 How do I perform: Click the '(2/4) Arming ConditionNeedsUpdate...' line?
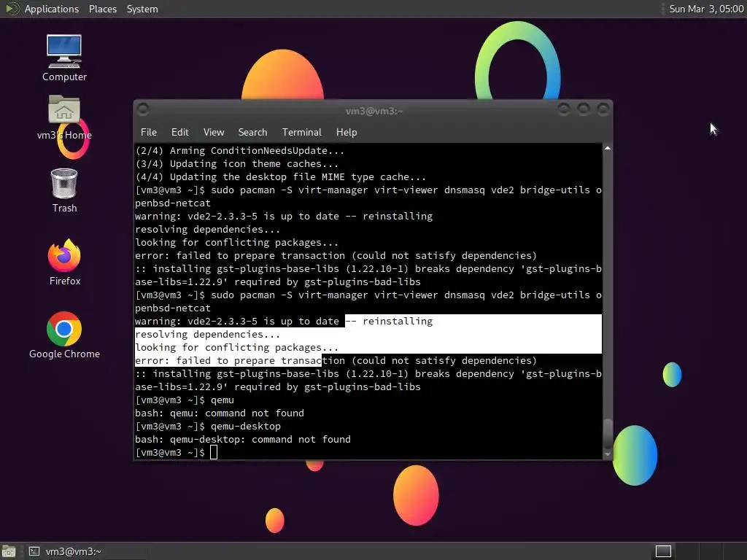click(239, 151)
